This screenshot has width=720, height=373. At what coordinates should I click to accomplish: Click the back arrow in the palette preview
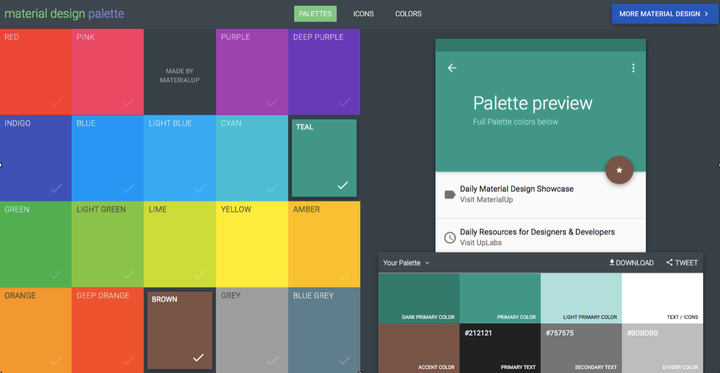click(x=452, y=68)
